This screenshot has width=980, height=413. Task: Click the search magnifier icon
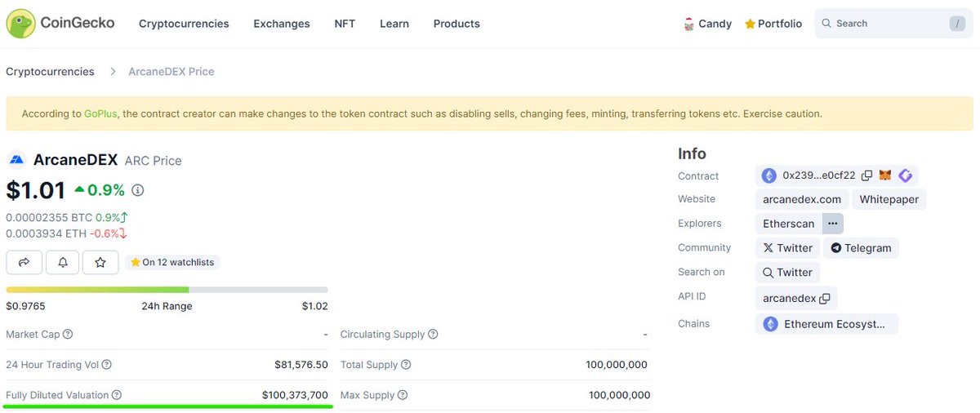[826, 24]
